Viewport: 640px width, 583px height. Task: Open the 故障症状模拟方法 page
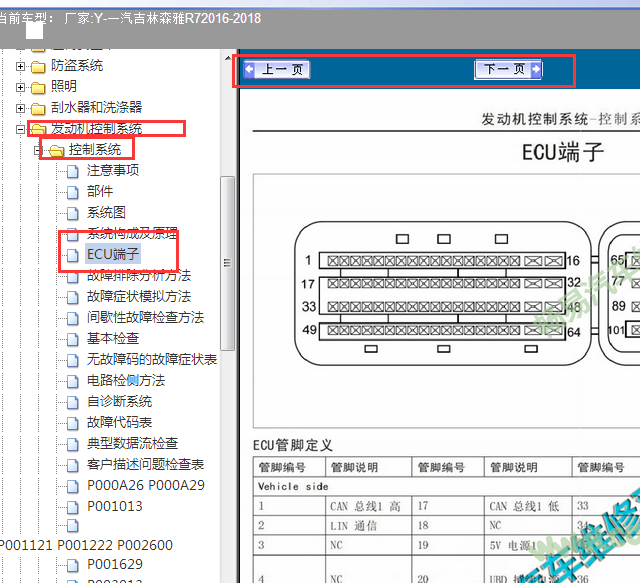pyautogui.click(x=139, y=297)
